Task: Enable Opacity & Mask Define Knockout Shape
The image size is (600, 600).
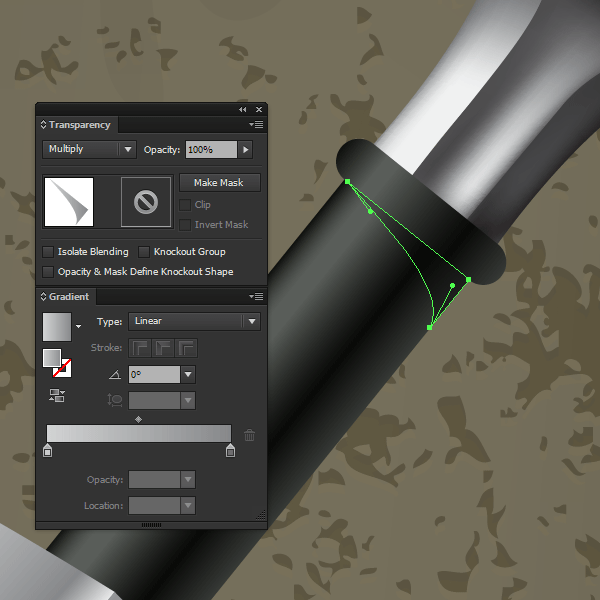Action: [48, 272]
